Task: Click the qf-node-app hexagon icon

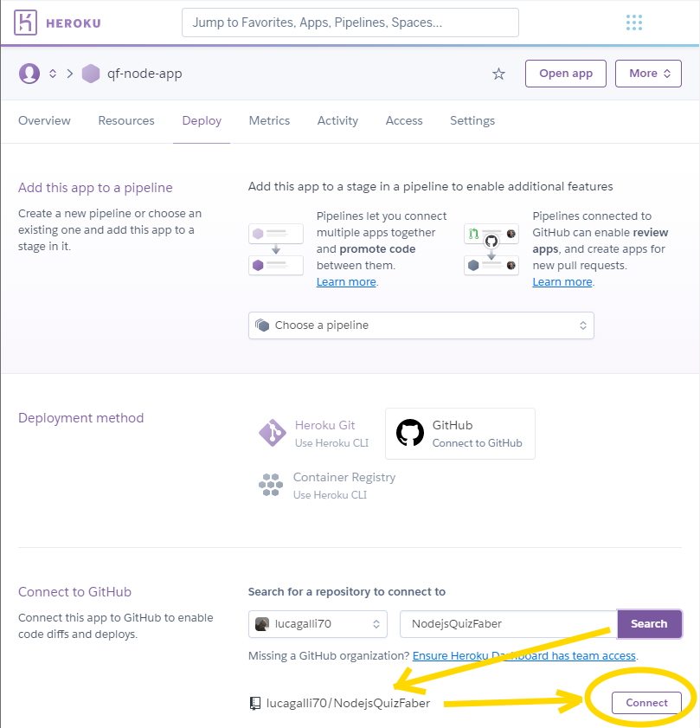Action: tap(91, 74)
